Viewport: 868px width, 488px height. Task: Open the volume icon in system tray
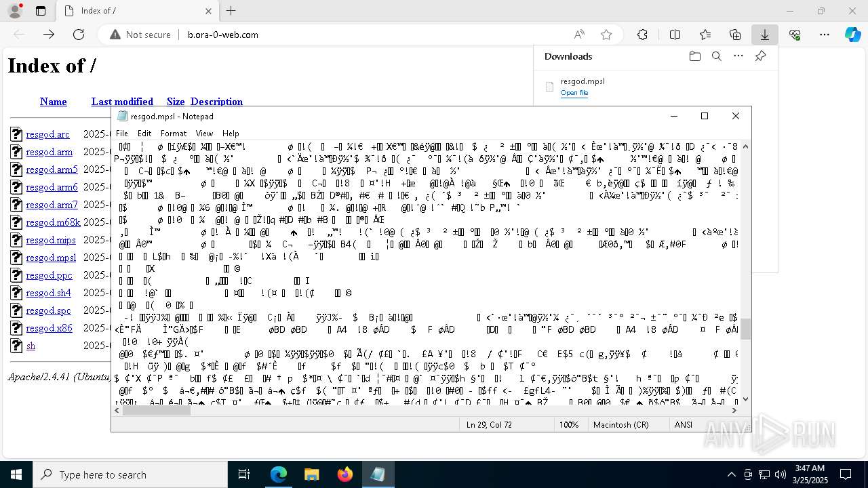click(x=781, y=474)
